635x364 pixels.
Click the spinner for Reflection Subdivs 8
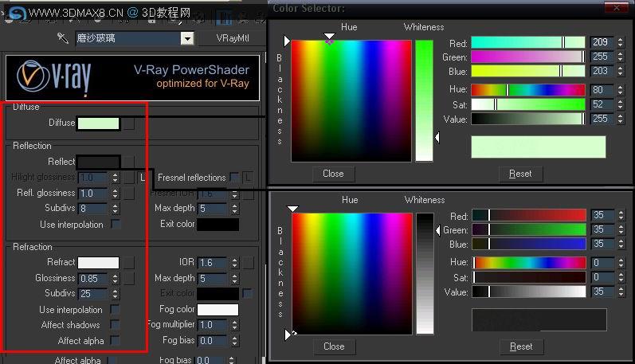pos(115,209)
